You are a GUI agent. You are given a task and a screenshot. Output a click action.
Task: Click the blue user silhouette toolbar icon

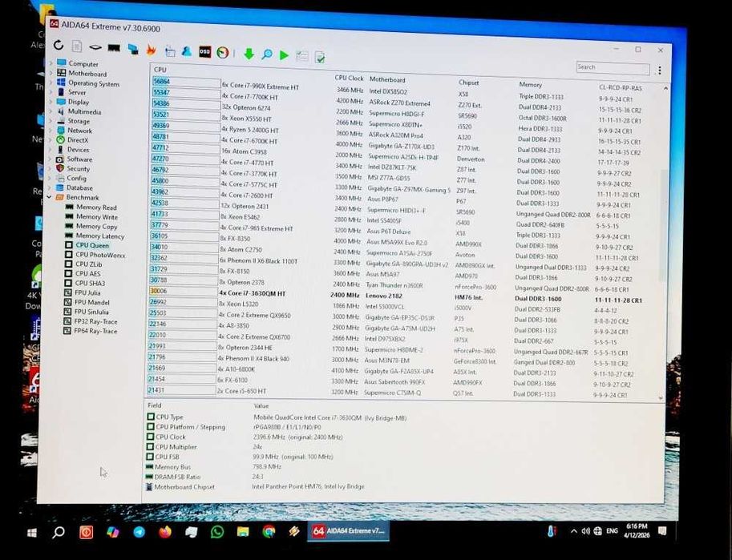pyautogui.click(x=187, y=50)
